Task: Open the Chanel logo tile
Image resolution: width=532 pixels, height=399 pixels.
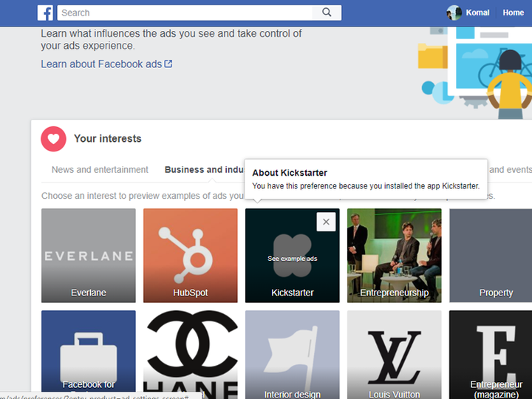Action: 191,355
